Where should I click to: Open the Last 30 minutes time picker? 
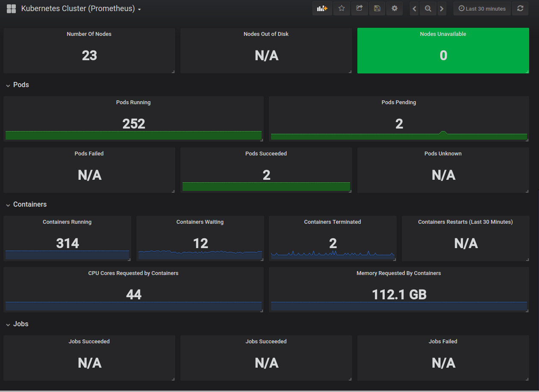coord(482,9)
